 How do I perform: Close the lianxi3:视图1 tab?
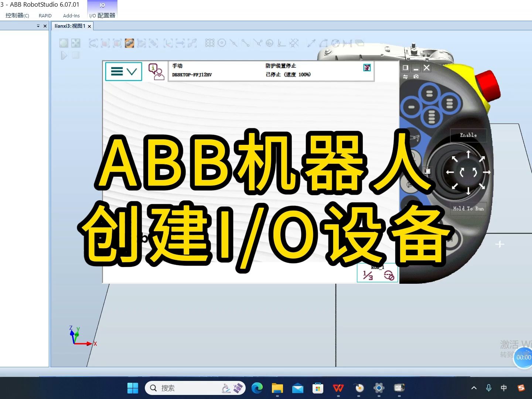click(89, 26)
